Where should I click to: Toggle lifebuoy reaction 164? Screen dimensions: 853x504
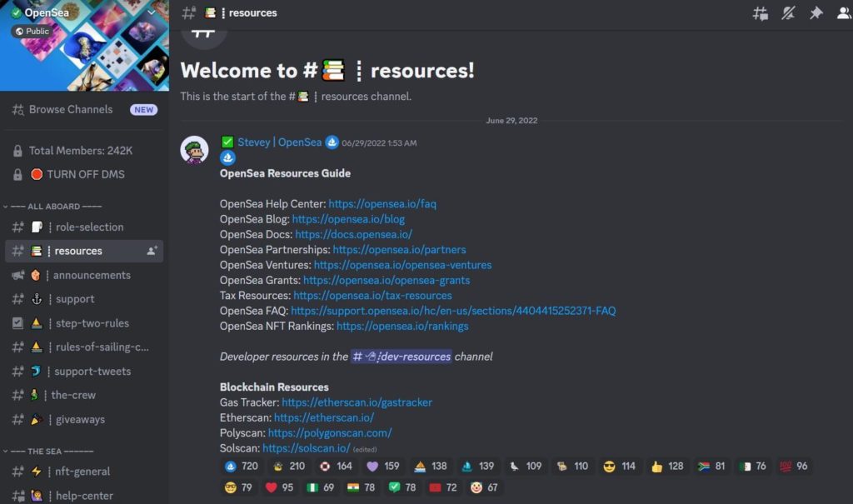[x=337, y=467]
